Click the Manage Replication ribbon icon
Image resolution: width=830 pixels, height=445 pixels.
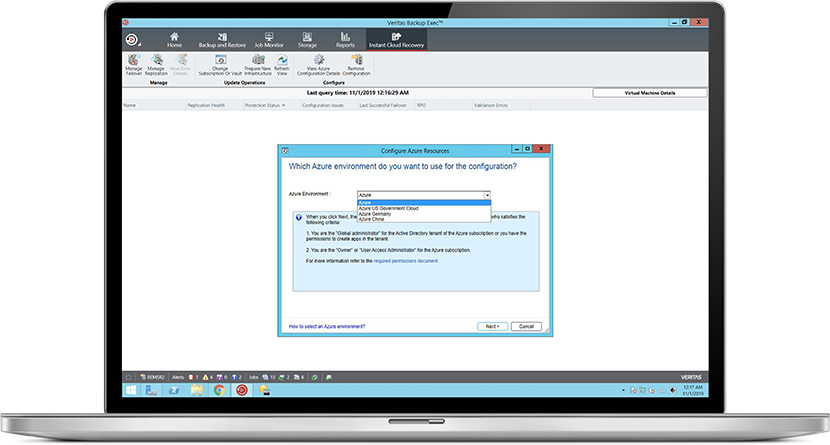tap(156, 65)
